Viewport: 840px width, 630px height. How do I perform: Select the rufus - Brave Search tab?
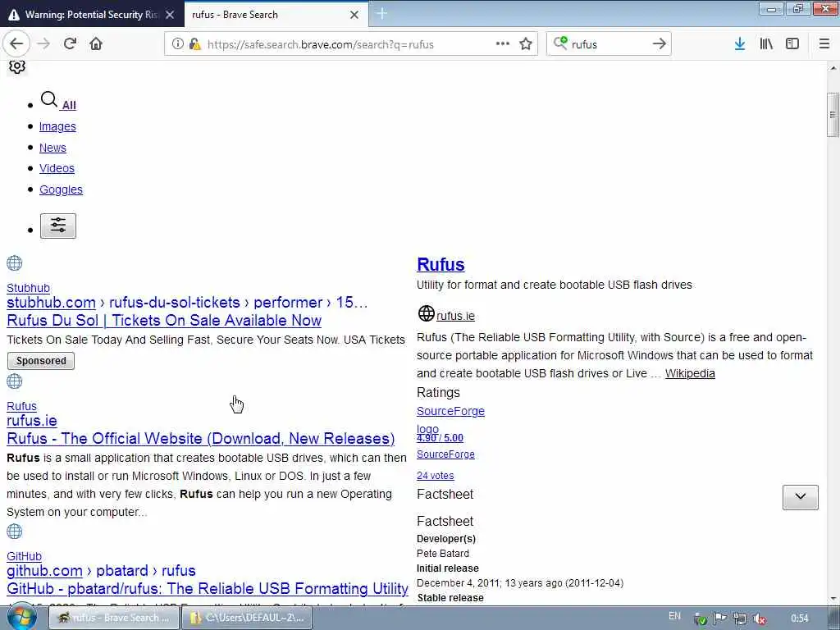tap(269, 15)
